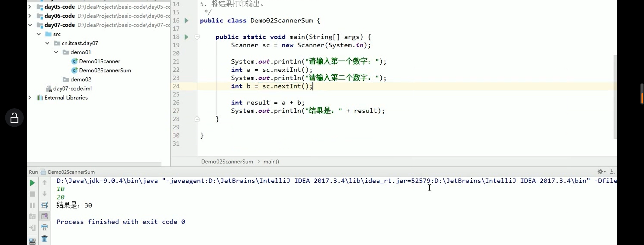Select Demo02ScannerSum class in project tree

coord(105,70)
